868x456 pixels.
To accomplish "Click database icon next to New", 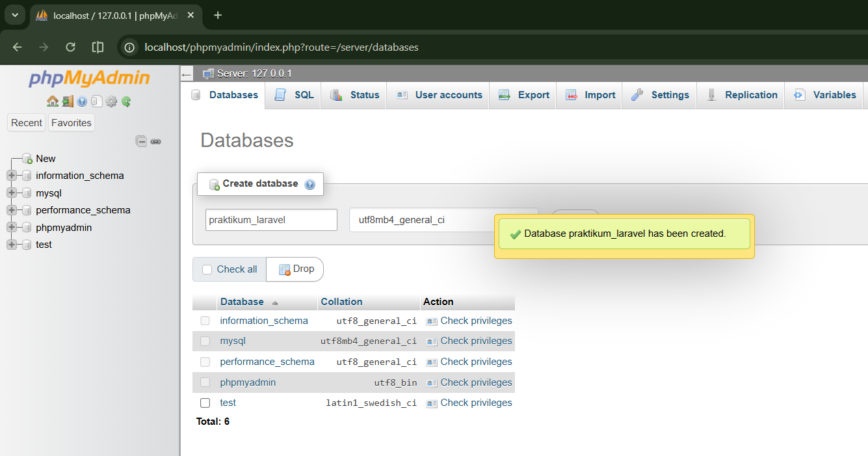I will tap(27, 159).
